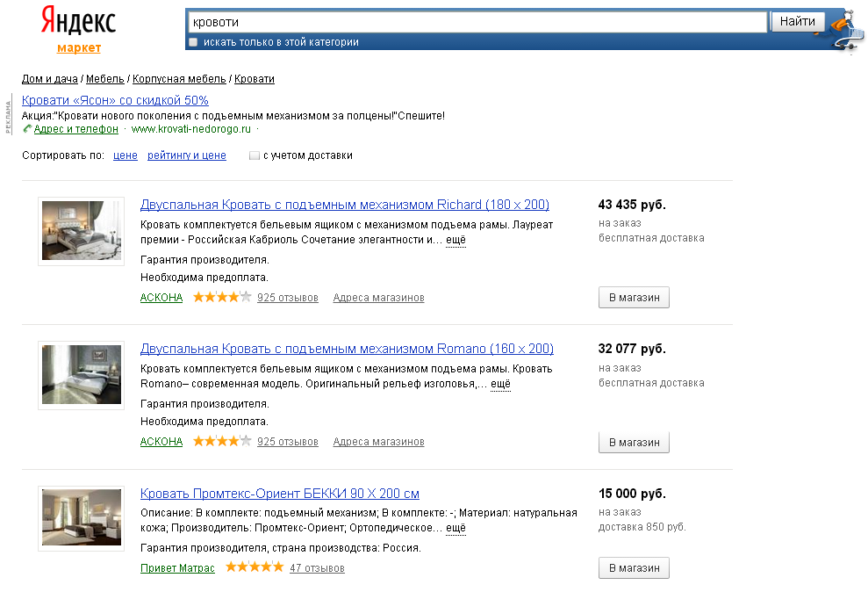Click 'В магазин' for the 43 435 руб. bed
The width and height of the screenshot is (868, 592).
point(634,298)
